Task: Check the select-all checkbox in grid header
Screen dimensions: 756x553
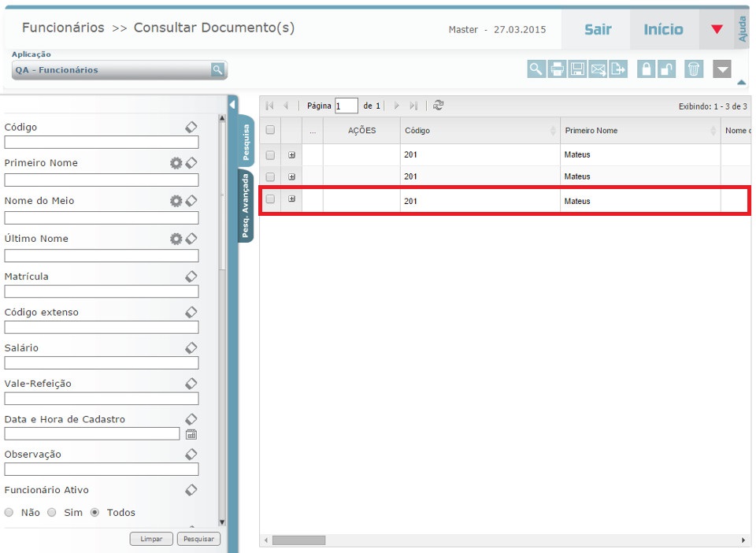Action: click(x=270, y=130)
